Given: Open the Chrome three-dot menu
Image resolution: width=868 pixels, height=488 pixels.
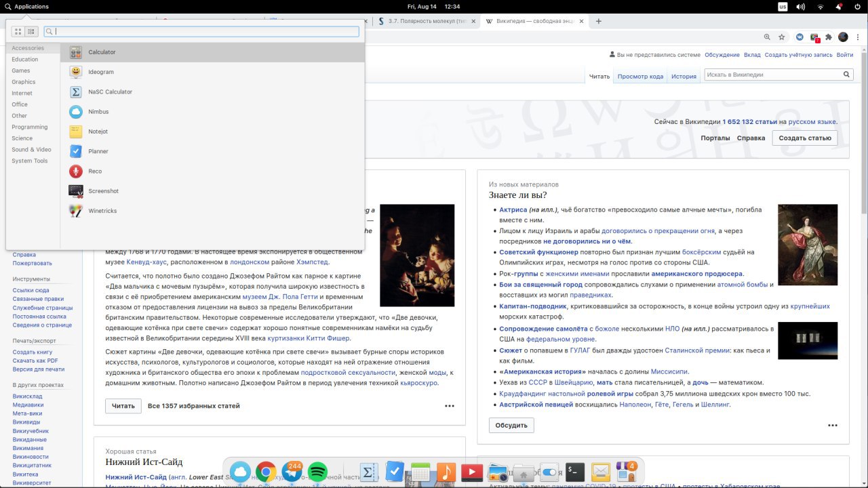Looking at the screenshot, I should tap(858, 37).
